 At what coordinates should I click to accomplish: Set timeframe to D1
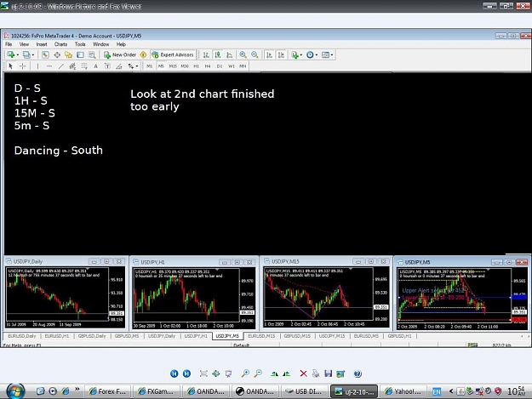pos(220,66)
